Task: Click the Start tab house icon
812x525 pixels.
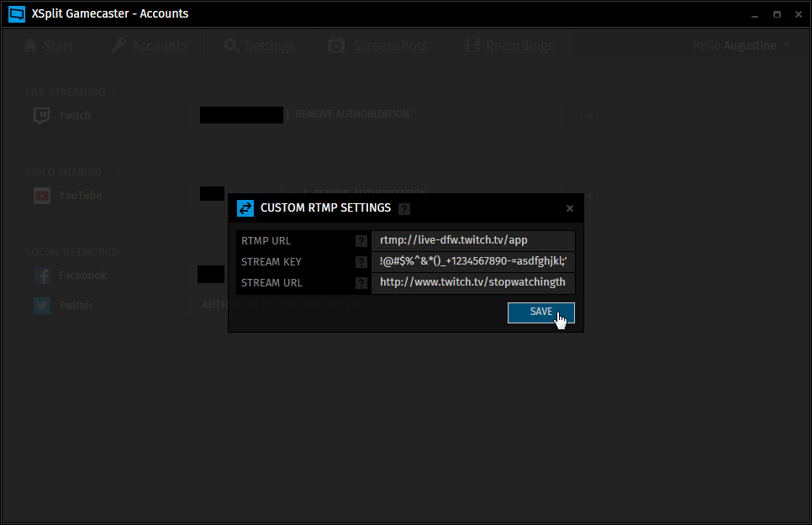Action: 30,45
